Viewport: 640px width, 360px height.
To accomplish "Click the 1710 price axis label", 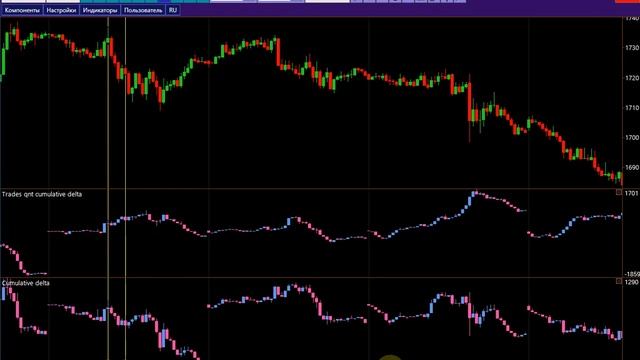I will pos(632,108).
